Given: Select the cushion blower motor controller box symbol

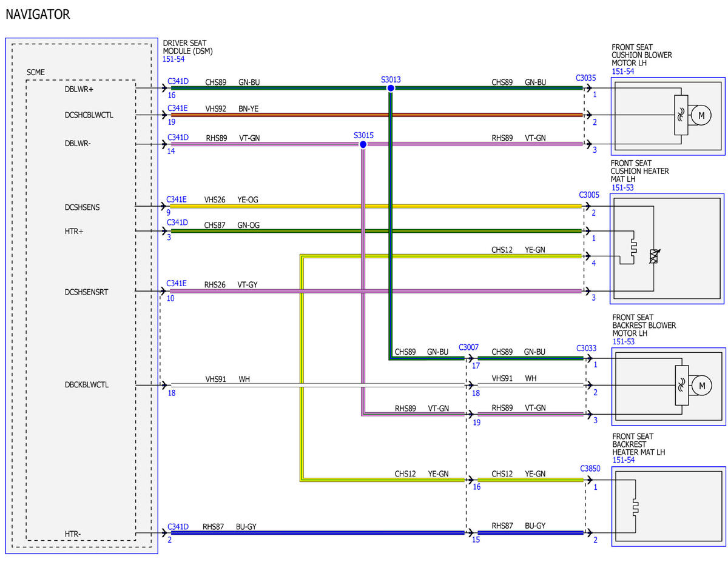Looking at the screenshot, I should [681, 115].
